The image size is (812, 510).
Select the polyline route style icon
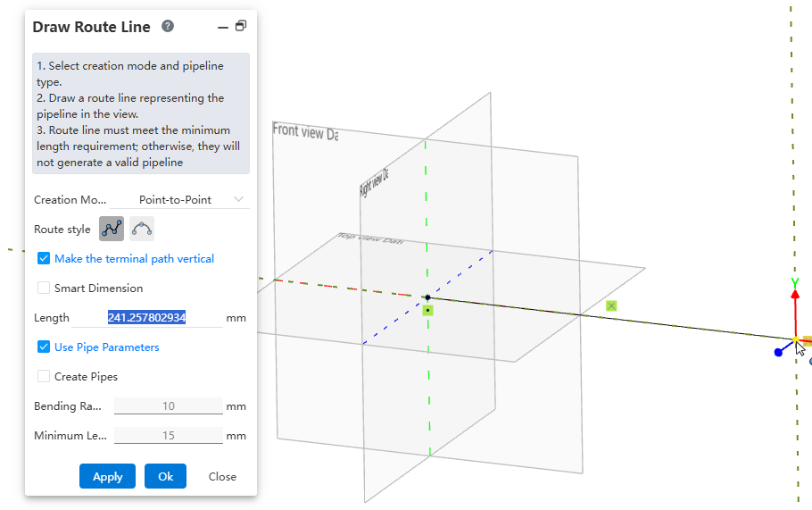(112, 230)
